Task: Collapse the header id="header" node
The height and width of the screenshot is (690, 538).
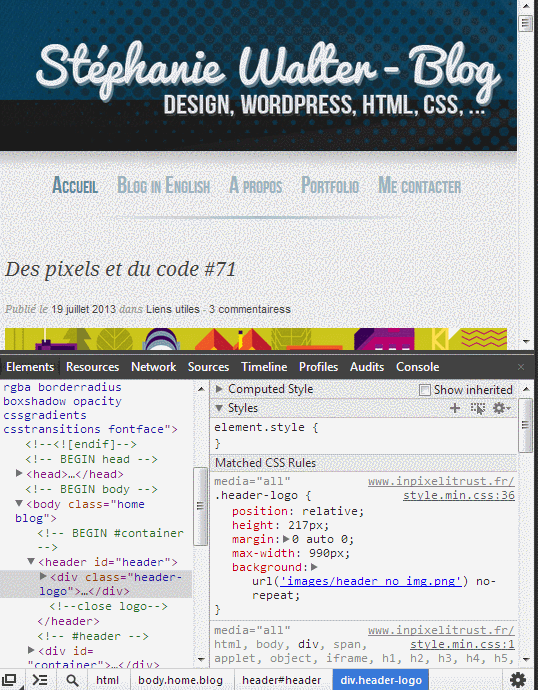Action: click(x=31, y=562)
